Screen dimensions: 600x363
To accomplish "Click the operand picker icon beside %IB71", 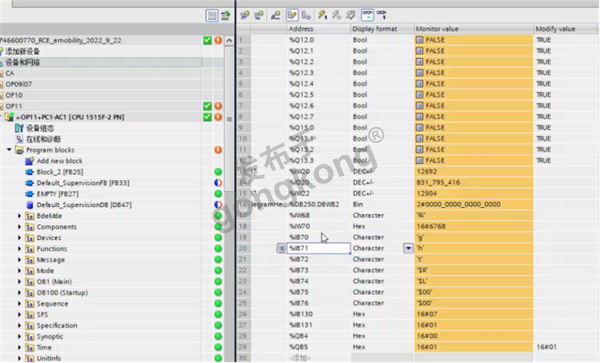I will (281, 248).
